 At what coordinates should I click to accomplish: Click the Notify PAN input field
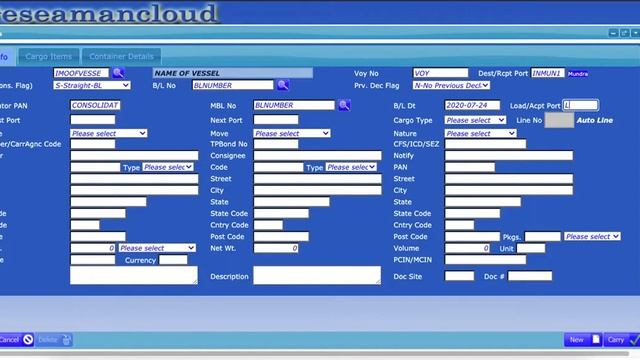click(x=469, y=167)
